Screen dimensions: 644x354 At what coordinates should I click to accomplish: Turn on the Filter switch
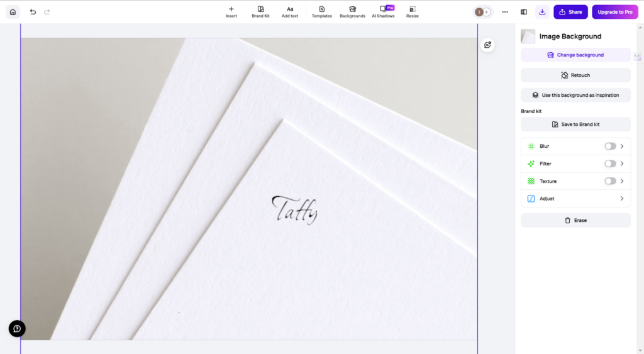609,163
